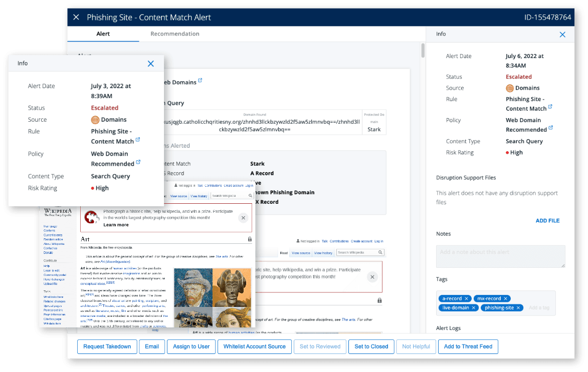This screenshot has height=372, width=588.
Task: Close the floating Info popup card
Action: [x=151, y=64]
